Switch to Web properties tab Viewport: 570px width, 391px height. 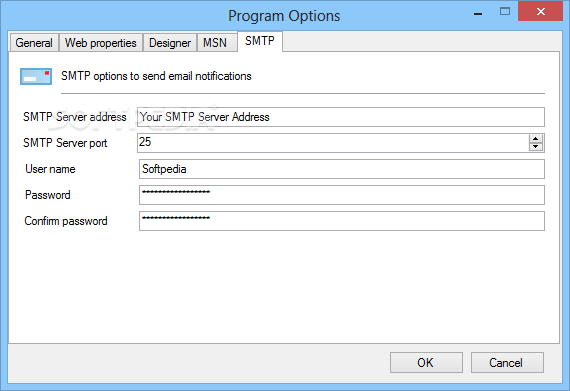[x=101, y=43]
